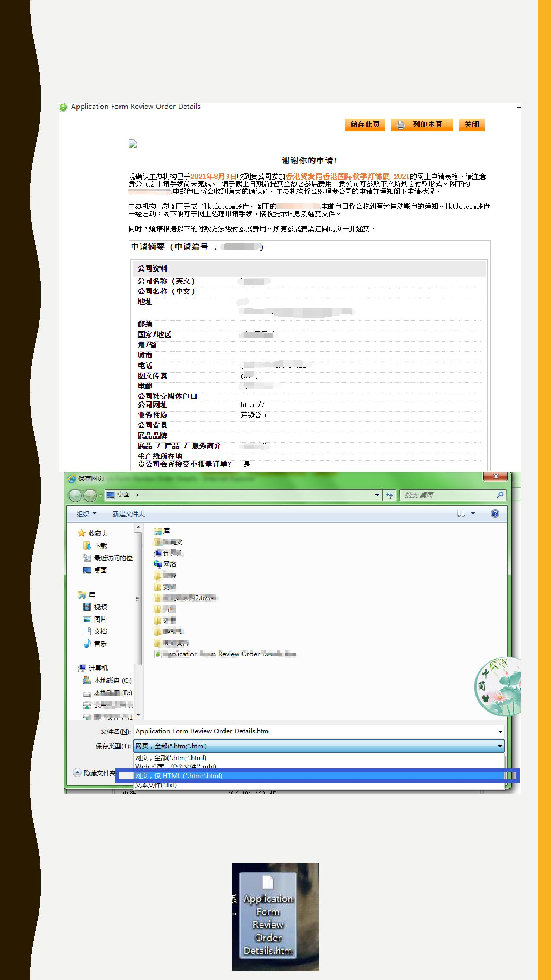This screenshot has width=551, height=980.
Task: Click the 关闭 orange button on the web page
Action: 471,125
